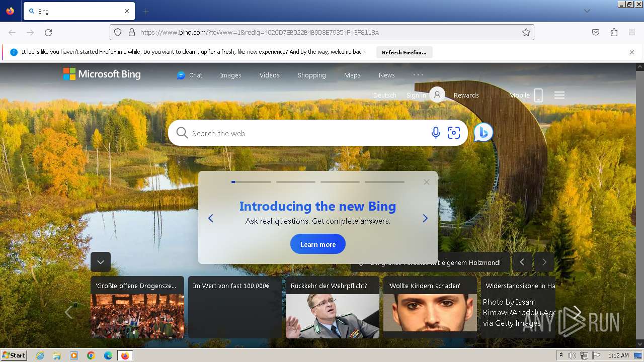Click the Sign in link
This screenshot has height=362, width=644.
[x=416, y=95]
